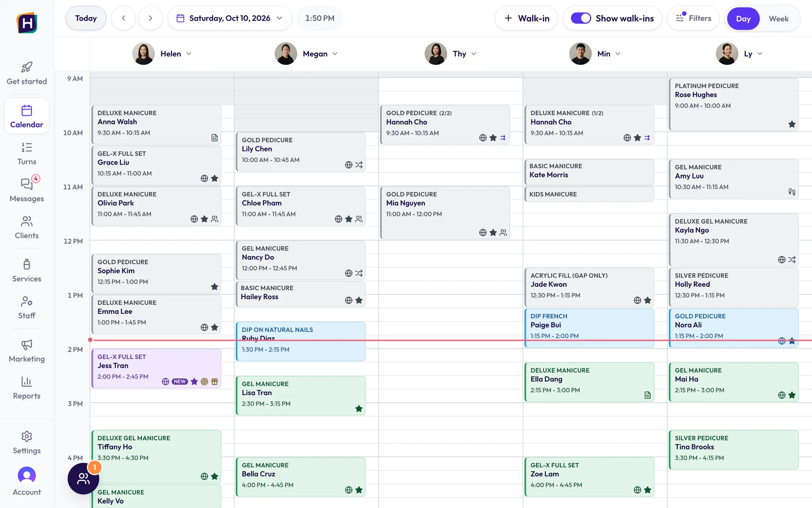Open the floating waitlist button with badge 1
The width and height of the screenshot is (812, 508).
pyautogui.click(x=83, y=478)
